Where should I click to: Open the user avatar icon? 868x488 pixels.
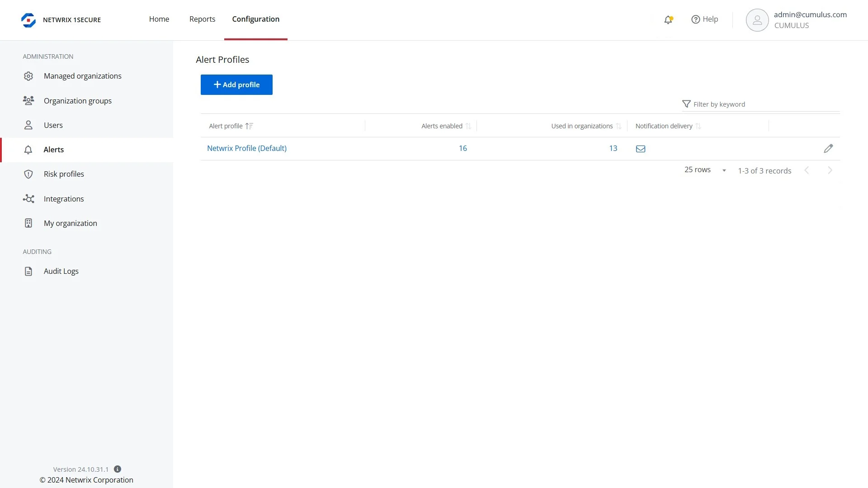point(757,20)
